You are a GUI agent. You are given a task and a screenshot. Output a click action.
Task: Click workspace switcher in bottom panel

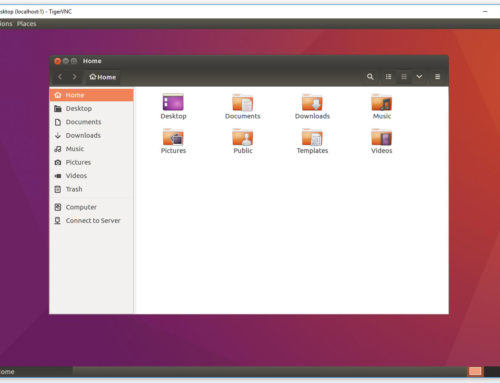[x=475, y=371]
